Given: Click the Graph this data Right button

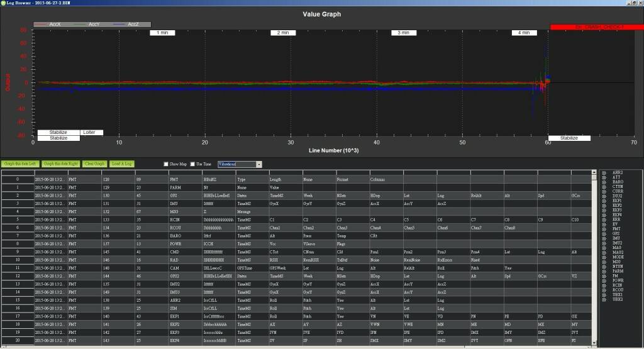Looking at the screenshot, I should [x=60, y=164].
